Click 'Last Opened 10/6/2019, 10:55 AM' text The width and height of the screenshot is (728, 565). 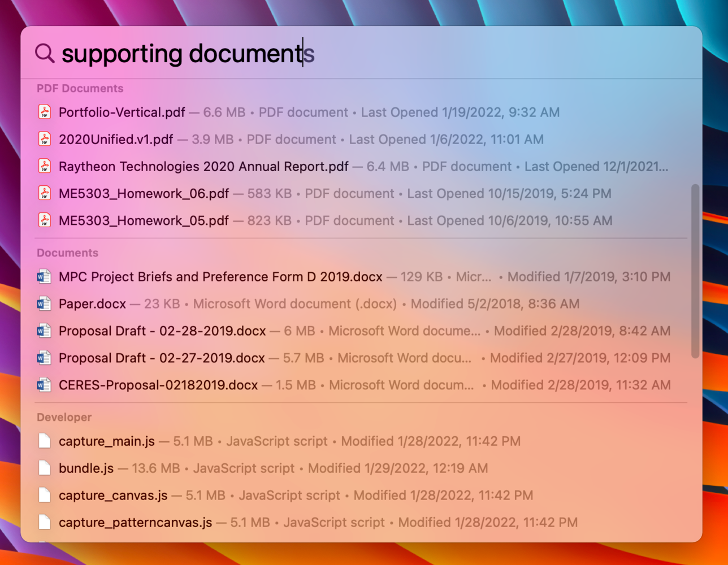[x=509, y=220]
